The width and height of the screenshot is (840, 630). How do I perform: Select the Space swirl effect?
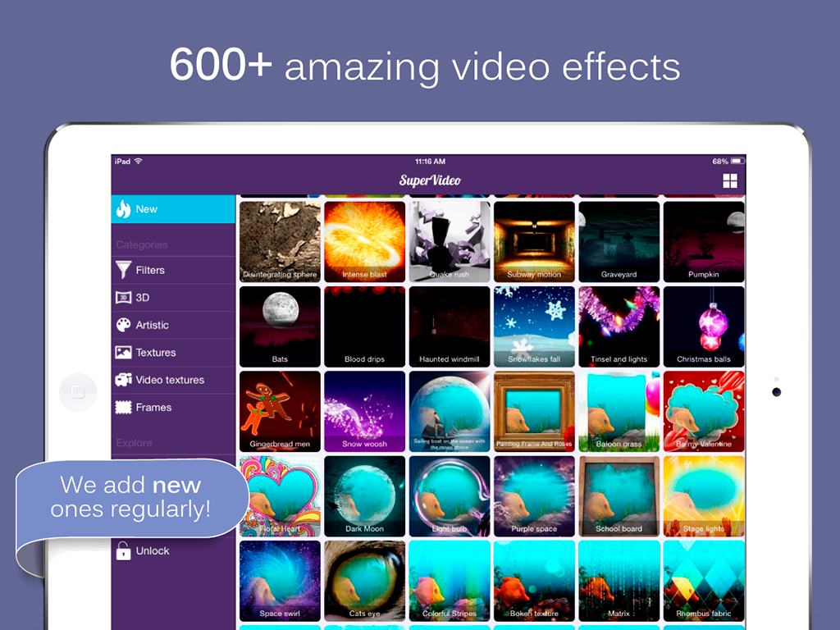(x=280, y=581)
